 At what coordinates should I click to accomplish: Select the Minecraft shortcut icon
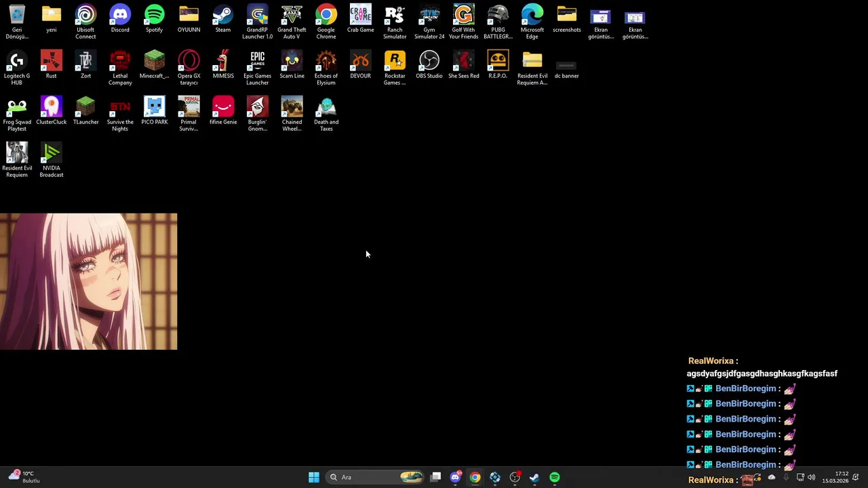pyautogui.click(x=154, y=65)
